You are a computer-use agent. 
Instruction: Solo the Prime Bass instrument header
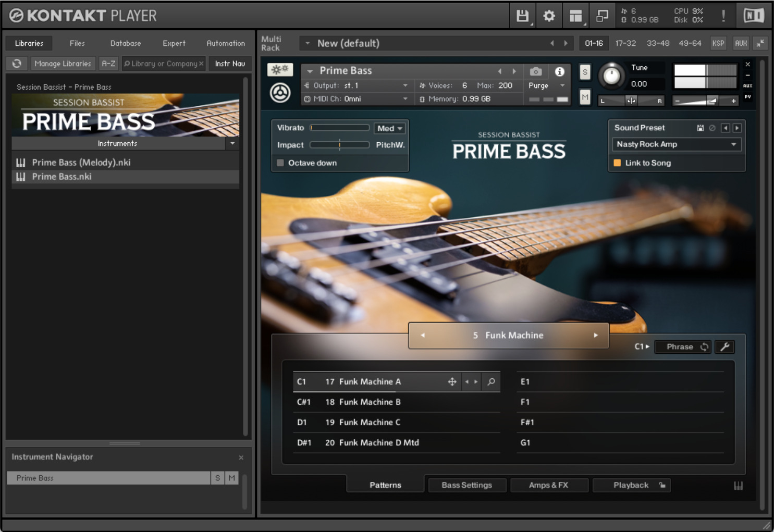(585, 72)
